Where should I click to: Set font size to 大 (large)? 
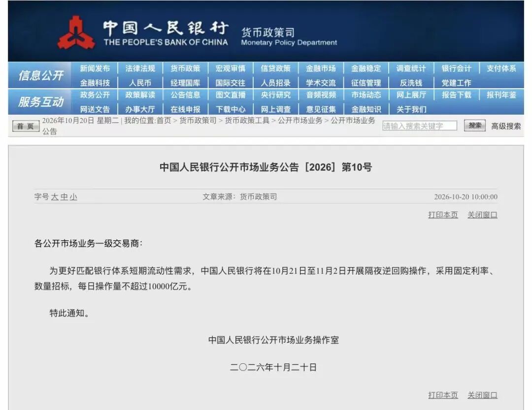tap(54, 197)
